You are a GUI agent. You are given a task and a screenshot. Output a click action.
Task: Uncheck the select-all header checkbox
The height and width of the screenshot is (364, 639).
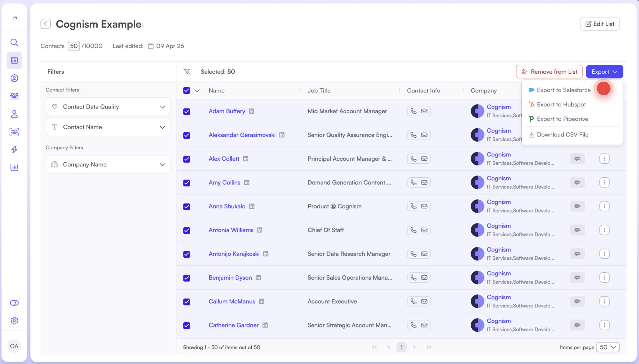[x=187, y=91]
